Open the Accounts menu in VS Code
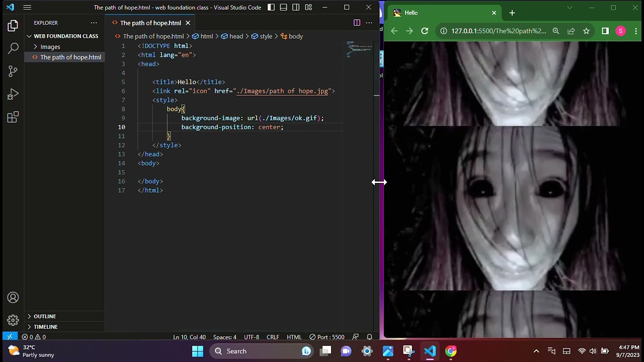The width and height of the screenshot is (644, 362). 13,298
